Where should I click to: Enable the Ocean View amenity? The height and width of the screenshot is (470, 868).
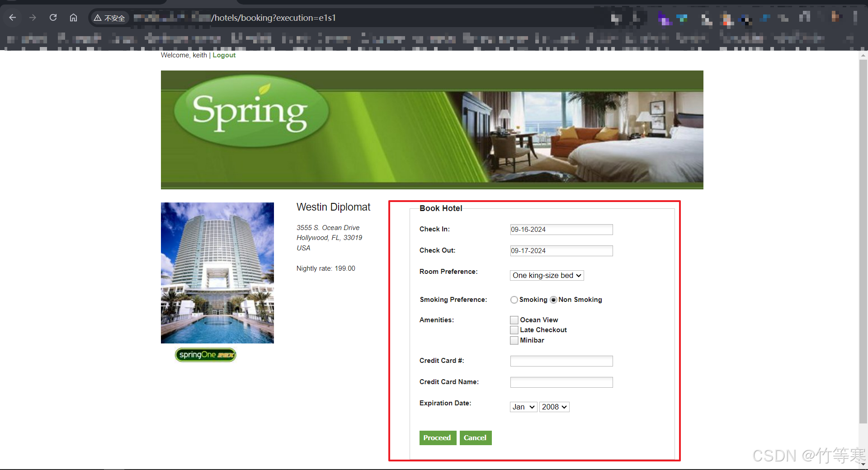(514, 320)
